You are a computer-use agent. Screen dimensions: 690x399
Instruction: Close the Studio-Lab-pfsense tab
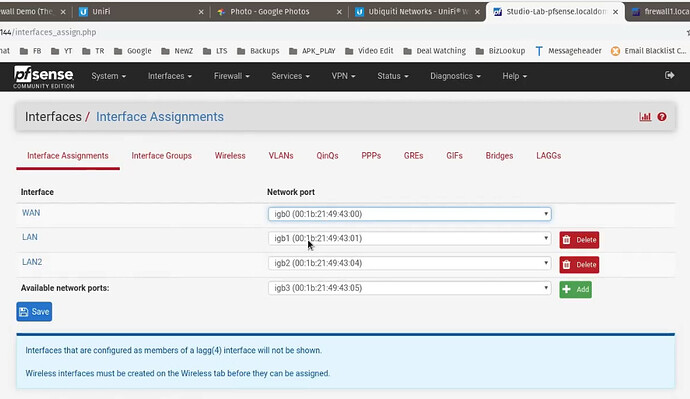click(x=615, y=12)
